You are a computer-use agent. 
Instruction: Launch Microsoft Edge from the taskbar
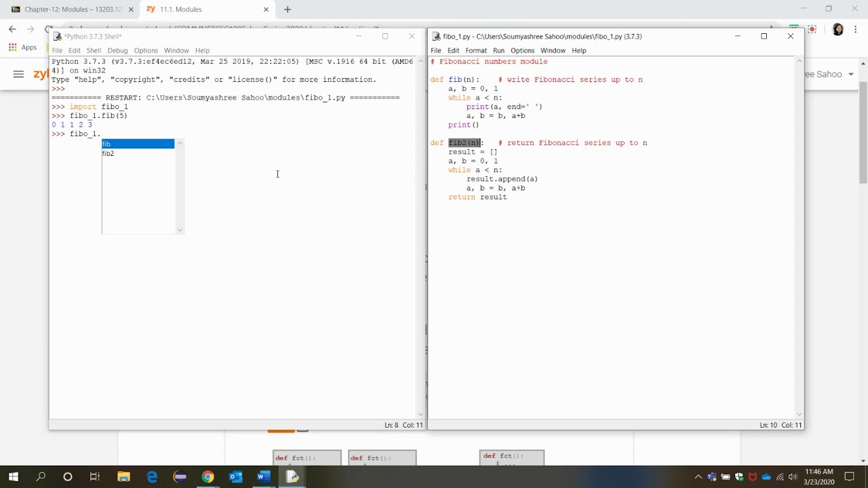click(x=152, y=477)
